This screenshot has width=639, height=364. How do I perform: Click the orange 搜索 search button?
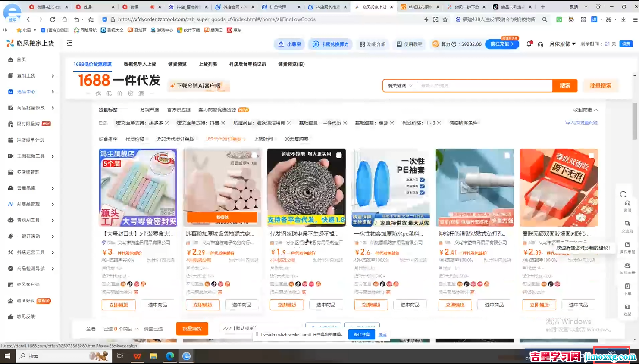point(565,85)
